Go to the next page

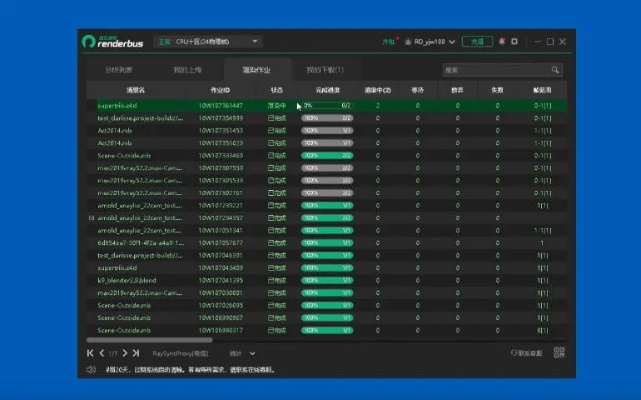tap(125, 353)
